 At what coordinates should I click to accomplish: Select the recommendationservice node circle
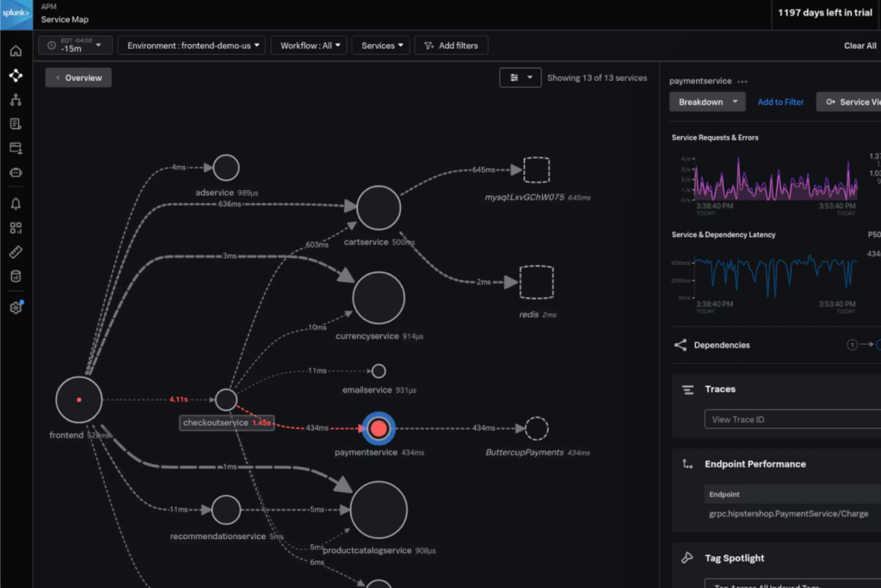(x=226, y=510)
